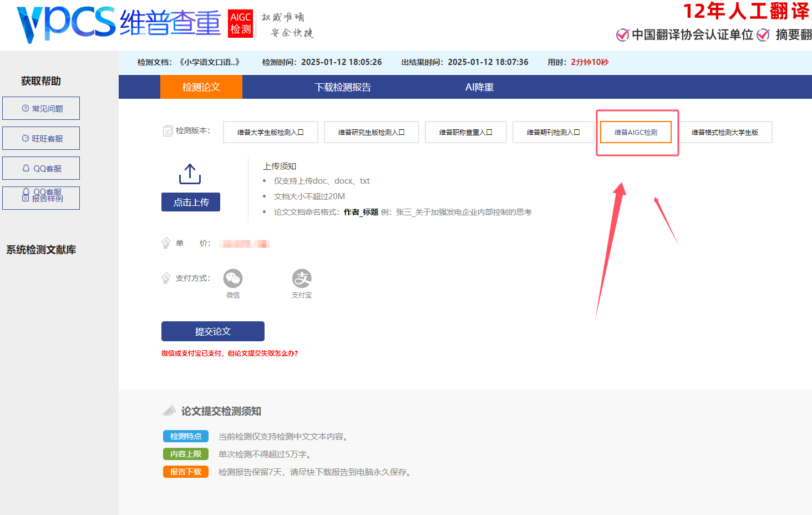Screen dimensions: 812x515
Task: Click the pencil icon beside 论文提交检测须知
Action: coord(169,411)
